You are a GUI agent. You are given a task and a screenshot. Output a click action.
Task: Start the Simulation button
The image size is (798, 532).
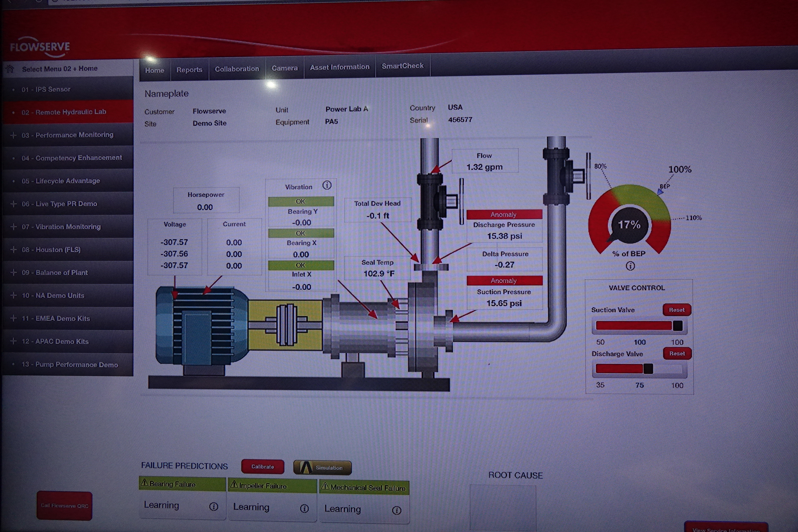[x=322, y=468]
